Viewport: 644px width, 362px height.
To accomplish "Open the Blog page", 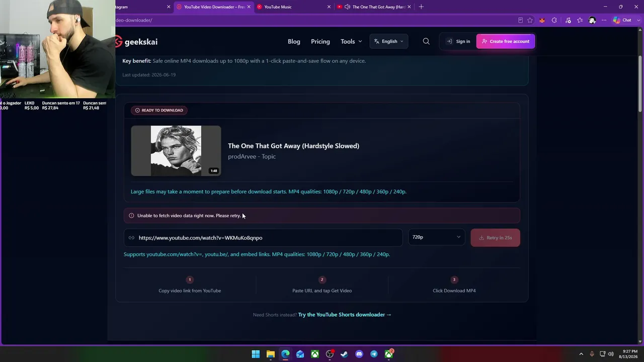I will pos(294,41).
